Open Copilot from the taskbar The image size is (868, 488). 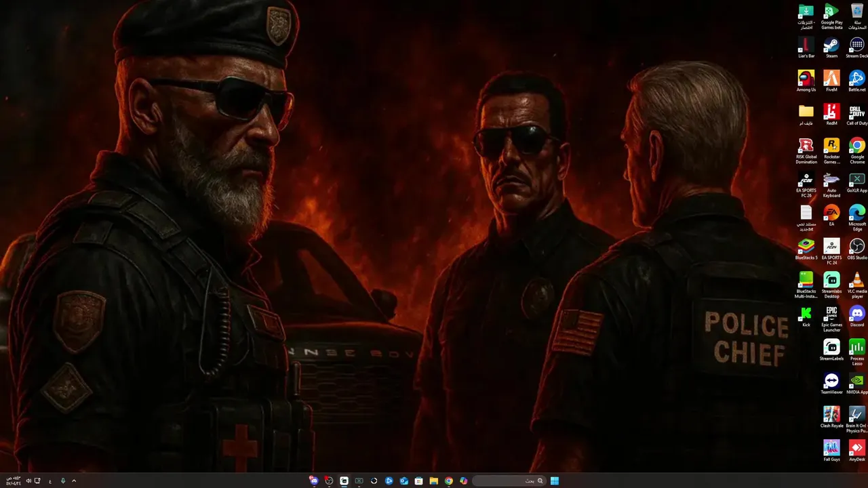(x=463, y=481)
